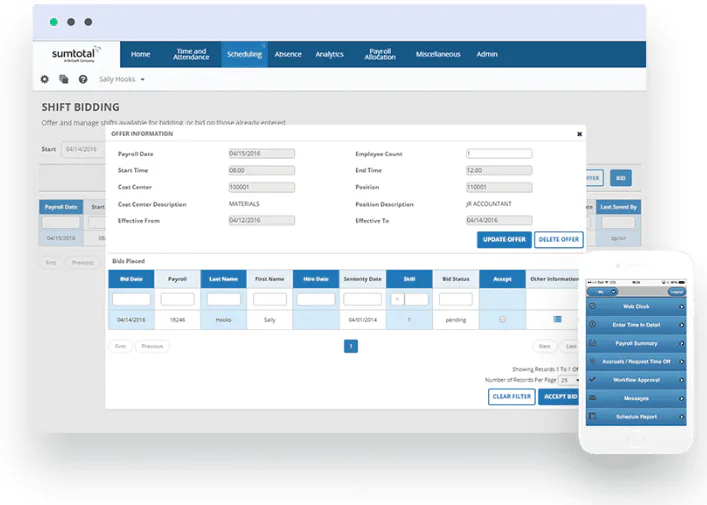
Task: Select the Accept radio for Sally Hooks bid
Action: [x=502, y=319]
